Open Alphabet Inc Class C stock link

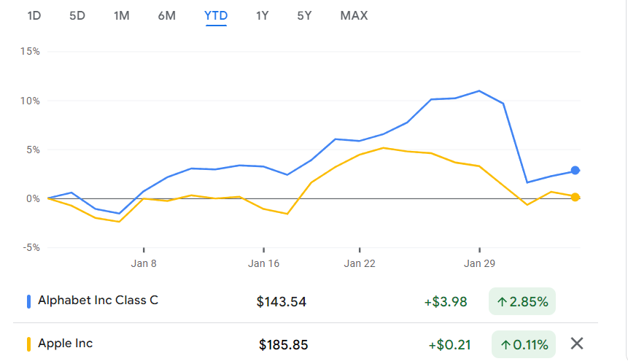pyautogui.click(x=98, y=300)
